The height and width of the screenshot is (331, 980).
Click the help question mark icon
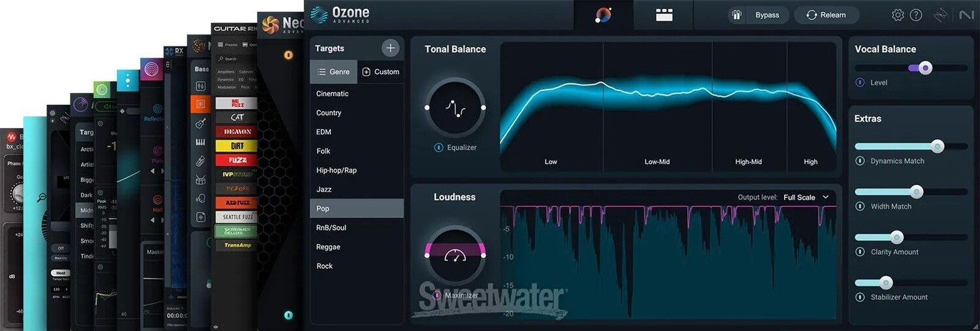916,15
